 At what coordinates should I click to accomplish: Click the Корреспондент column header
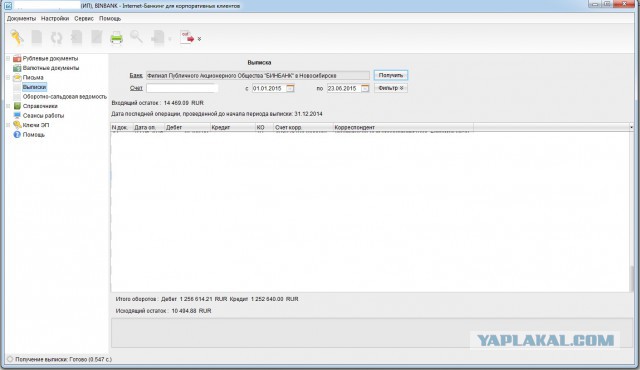pyautogui.click(x=403, y=128)
